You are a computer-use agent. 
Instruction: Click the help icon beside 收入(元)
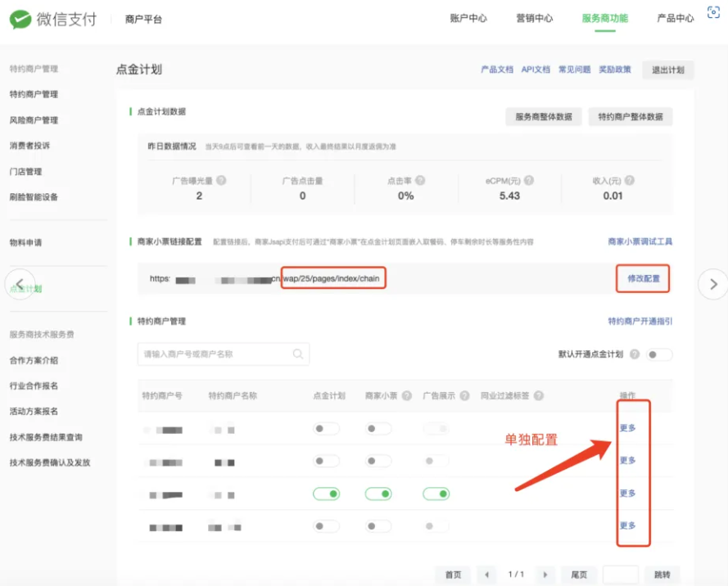tap(630, 181)
